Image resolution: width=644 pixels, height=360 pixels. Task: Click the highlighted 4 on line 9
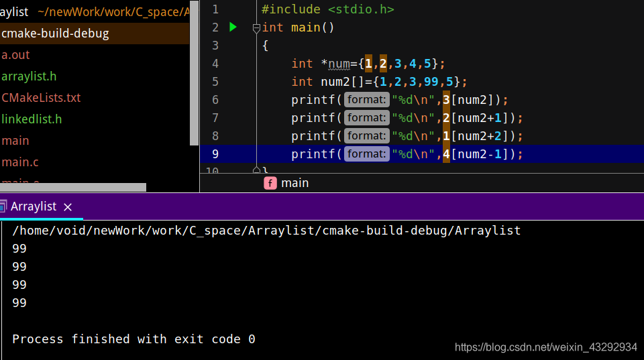[x=446, y=154]
